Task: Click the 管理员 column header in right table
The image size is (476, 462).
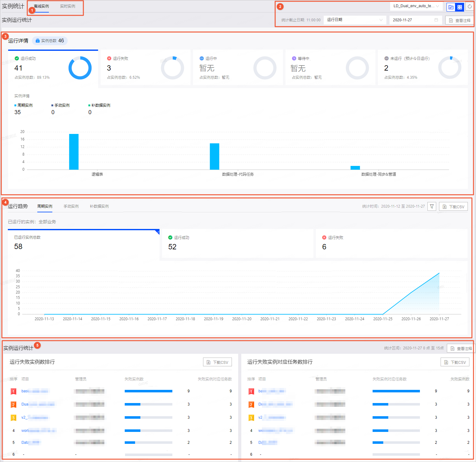Action: point(321,379)
